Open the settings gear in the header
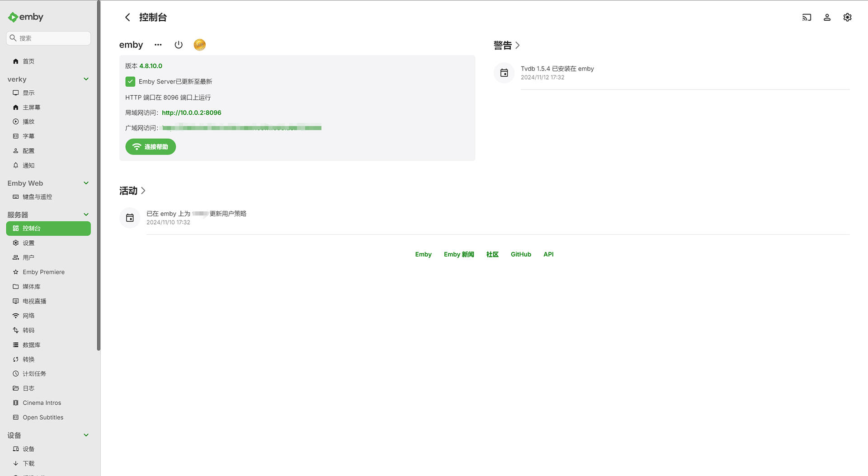This screenshot has height=476, width=868. coord(847,17)
